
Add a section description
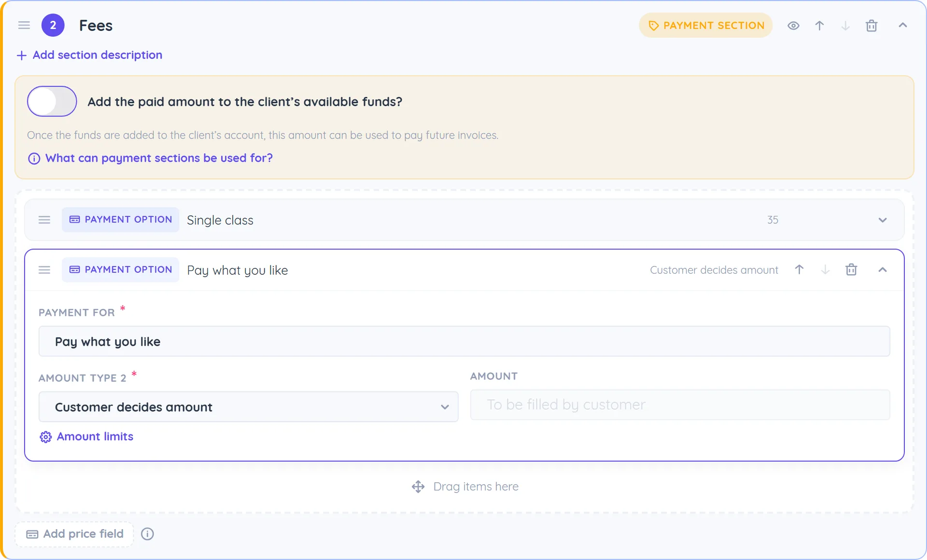[89, 55]
